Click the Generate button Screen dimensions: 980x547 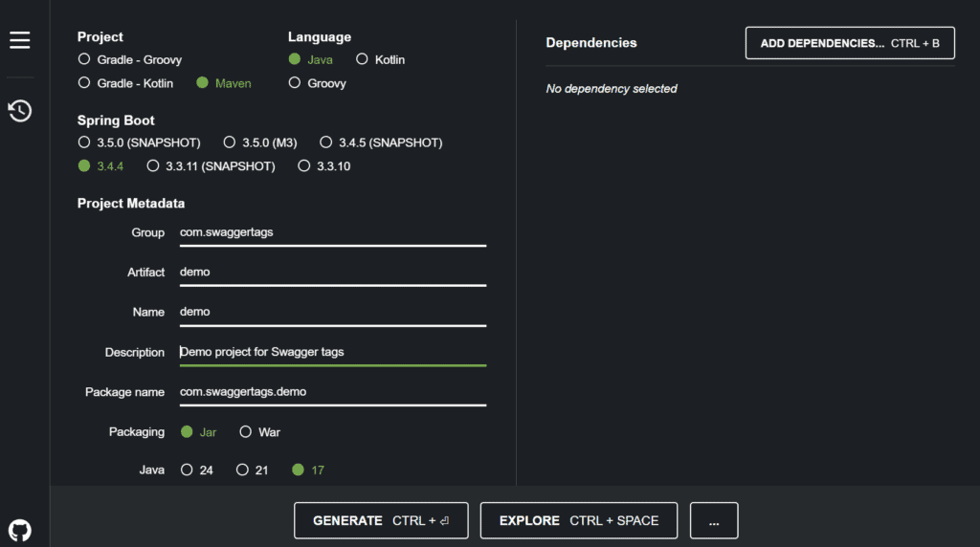pos(381,520)
